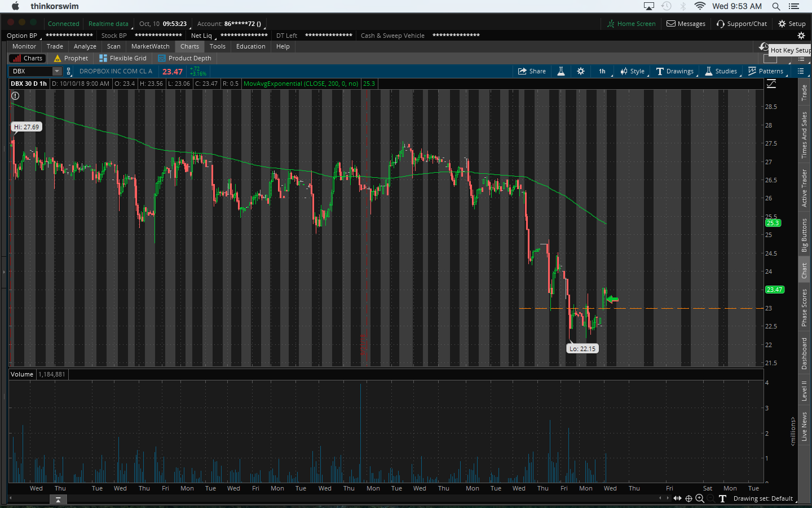Click the Volume study label

[22, 374]
